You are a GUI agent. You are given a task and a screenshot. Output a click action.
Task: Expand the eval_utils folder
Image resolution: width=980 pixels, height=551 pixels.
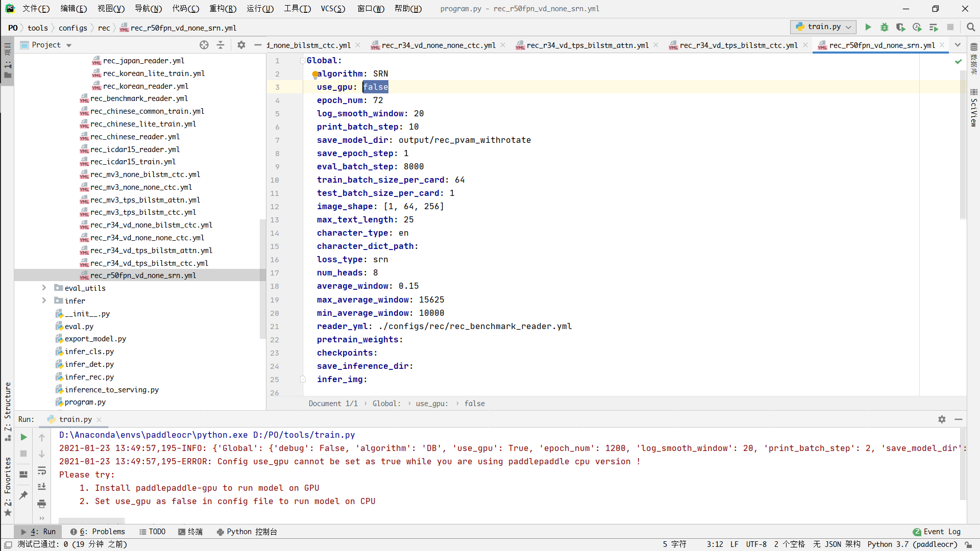point(44,288)
